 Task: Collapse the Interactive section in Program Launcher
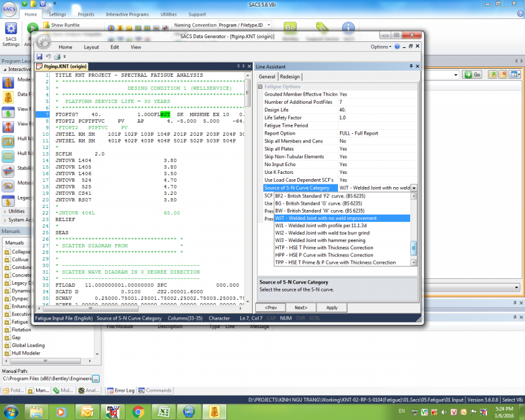(x=5, y=70)
